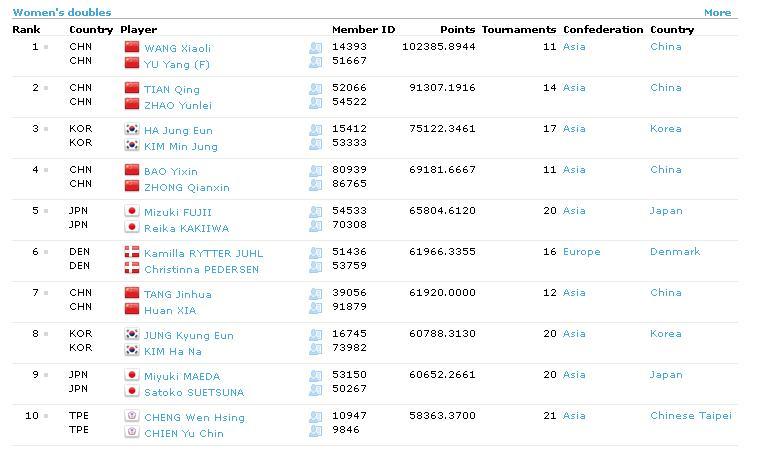Open profile icon next to TANG Jinhua
The height and width of the screenshot is (470, 763).
pyautogui.click(x=315, y=294)
